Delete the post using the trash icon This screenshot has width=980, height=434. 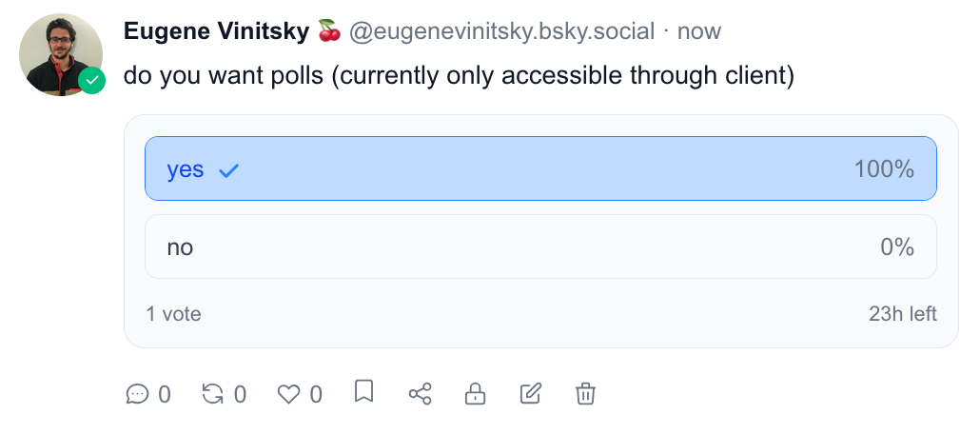point(586,393)
